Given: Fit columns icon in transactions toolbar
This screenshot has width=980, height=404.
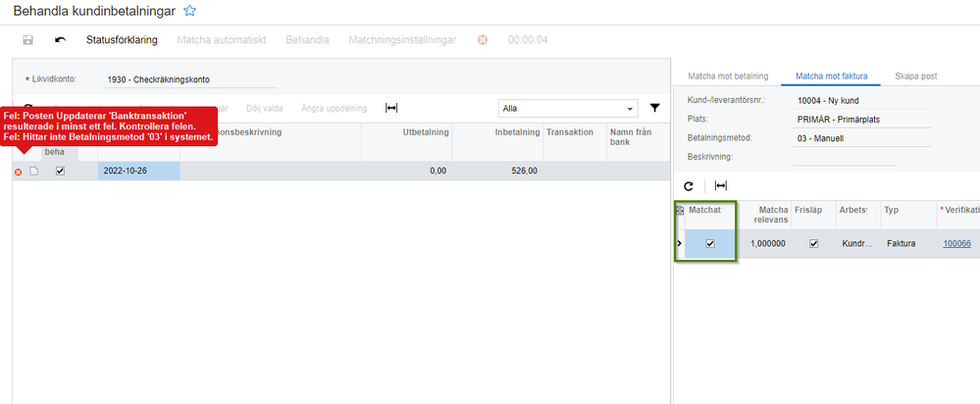Looking at the screenshot, I should (x=391, y=108).
